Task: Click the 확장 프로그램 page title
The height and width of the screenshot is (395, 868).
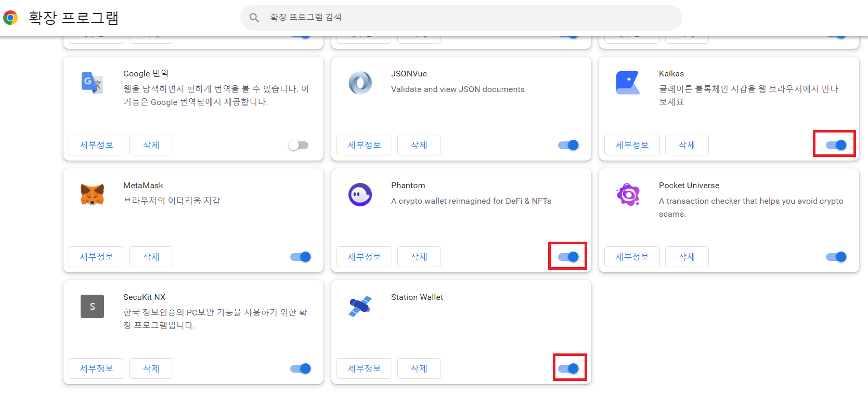Action: pos(74,18)
